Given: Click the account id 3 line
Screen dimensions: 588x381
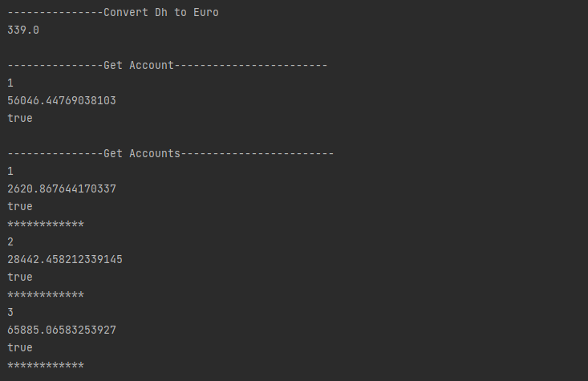Looking at the screenshot, I should click(x=10, y=312).
